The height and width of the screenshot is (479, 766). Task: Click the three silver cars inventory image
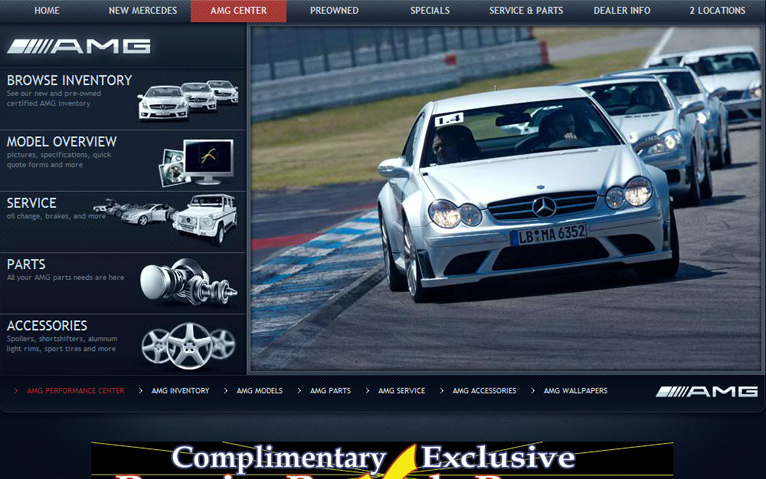[x=188, y=100]
